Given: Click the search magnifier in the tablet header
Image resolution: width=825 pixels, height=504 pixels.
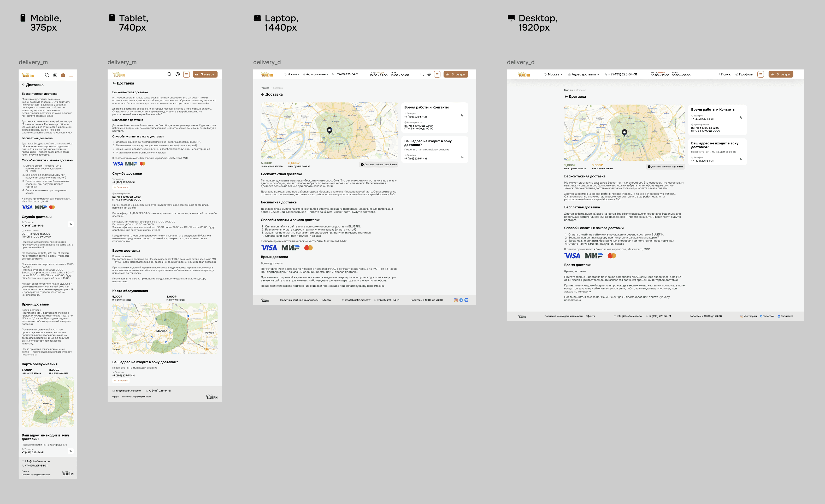Looking at the screenshot, I should pos(169,74).
